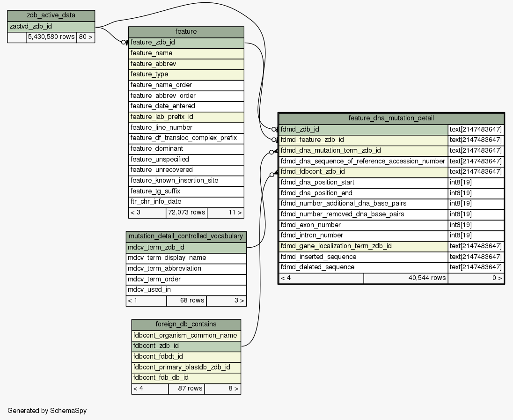Select the fdmd_number_additional_dna_base_pairs column
Viewport: 513px width, 420px height.
[363, 204]
